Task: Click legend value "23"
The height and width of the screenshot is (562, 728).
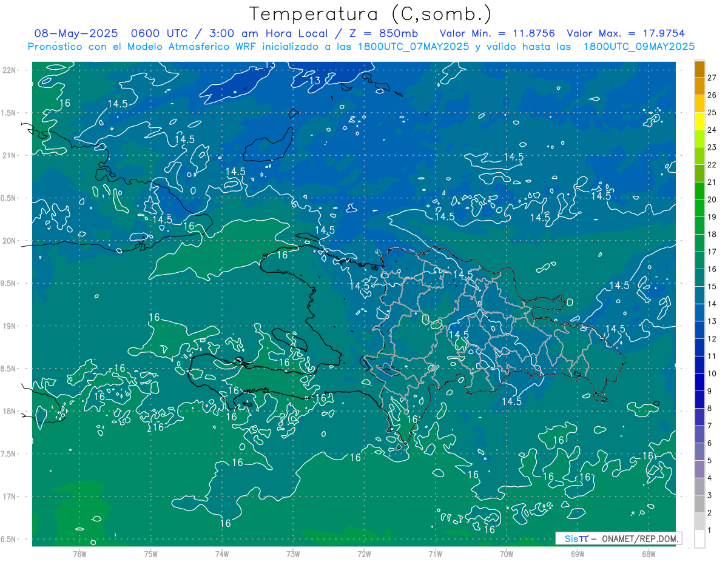Action: click(712, 147)
